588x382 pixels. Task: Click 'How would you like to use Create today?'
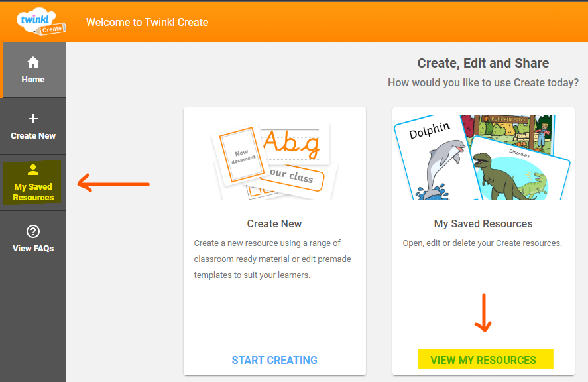click(x=483, y=82)
